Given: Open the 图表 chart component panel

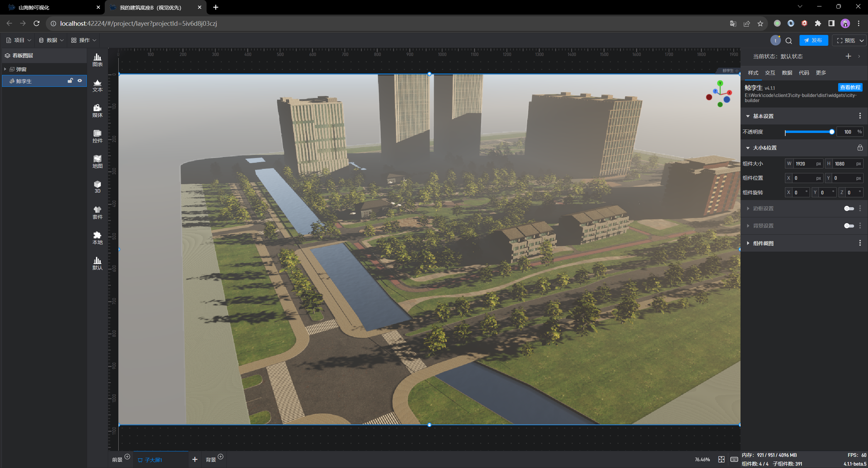Looking at the screenshot, I should tap(97, 60).
